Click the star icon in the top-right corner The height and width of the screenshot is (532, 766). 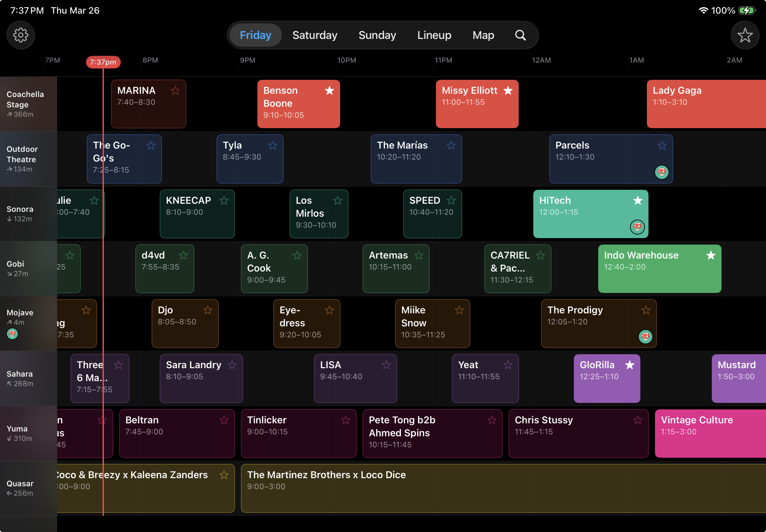tap(745, 35)
